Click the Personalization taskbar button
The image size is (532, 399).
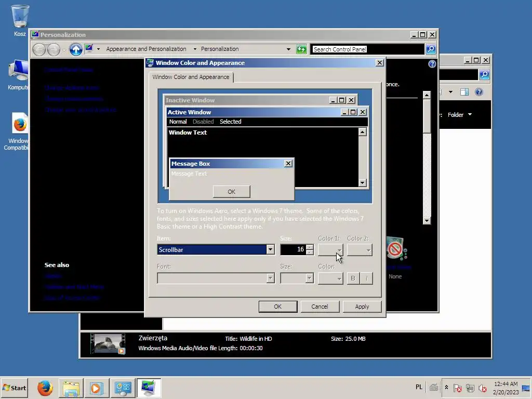pos(149,388)
